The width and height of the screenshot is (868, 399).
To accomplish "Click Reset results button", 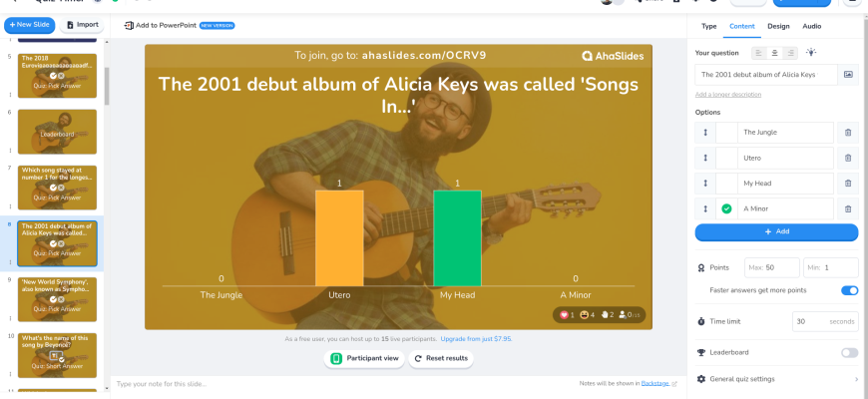I will point(440,358).
